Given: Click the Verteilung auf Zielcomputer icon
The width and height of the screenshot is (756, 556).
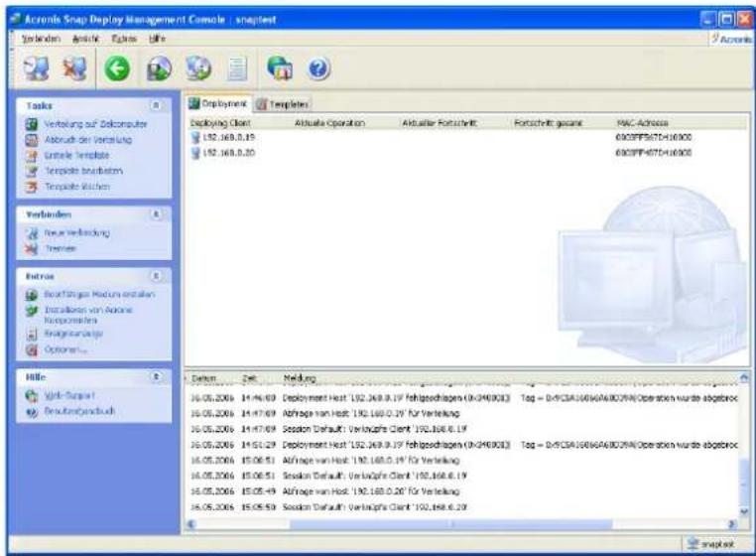Looking at the screenshot, I should click(x=32, y=124).
